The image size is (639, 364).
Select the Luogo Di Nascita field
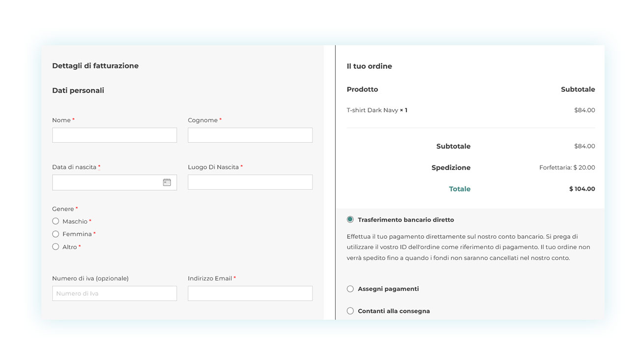[250, 182]
